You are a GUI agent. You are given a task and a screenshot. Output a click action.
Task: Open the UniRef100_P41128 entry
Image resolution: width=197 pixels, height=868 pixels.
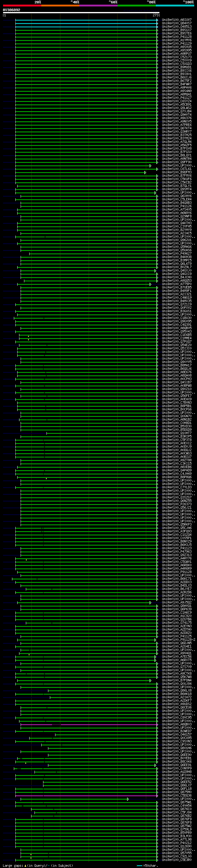coord(176,37)
